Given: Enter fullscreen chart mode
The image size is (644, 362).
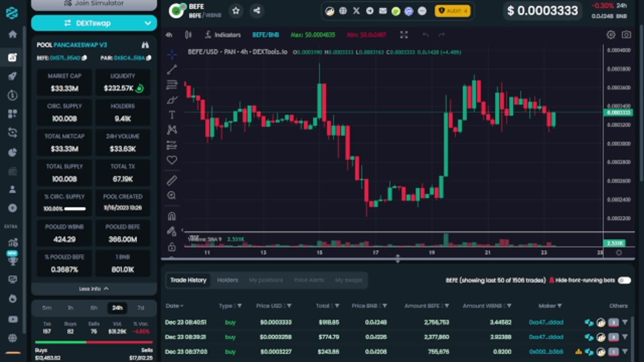Looking at the screenshot, I should pos(404,35).
